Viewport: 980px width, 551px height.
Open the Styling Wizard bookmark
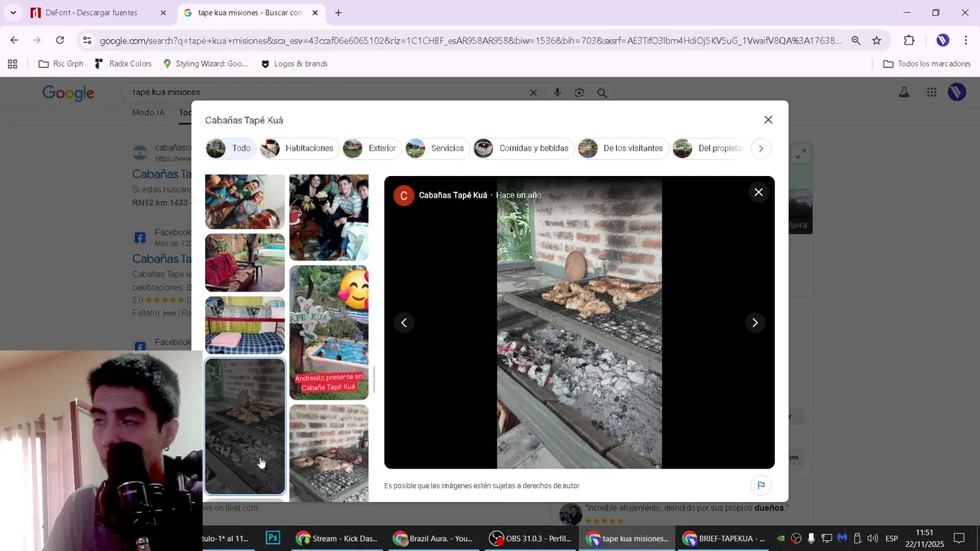pyautogui.click(x=205, y=64)
